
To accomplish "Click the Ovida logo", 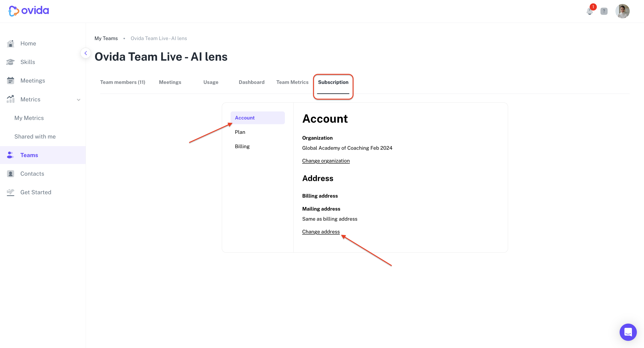I will coord(29,11).
